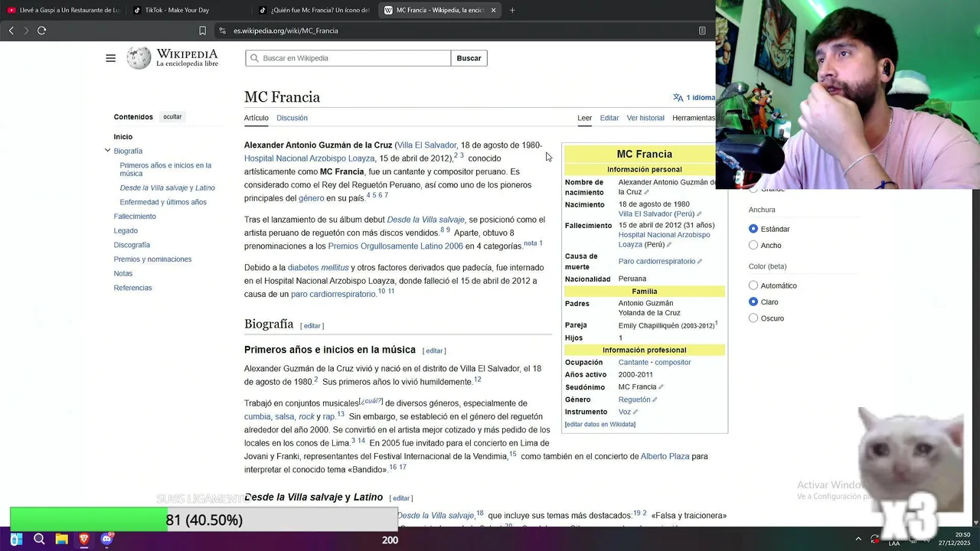Select Oscuro color option
Viewport: 980px width, 551px height.
click(753, 318)
